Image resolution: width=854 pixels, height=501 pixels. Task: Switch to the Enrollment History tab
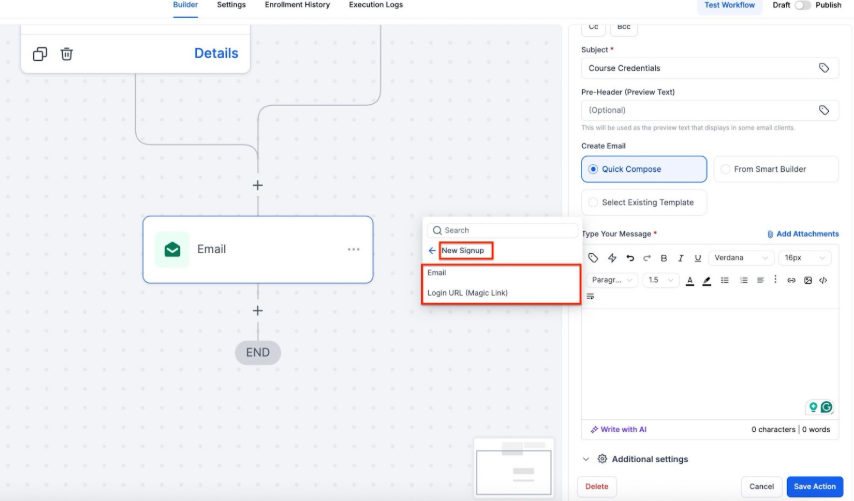pos(297,5)
